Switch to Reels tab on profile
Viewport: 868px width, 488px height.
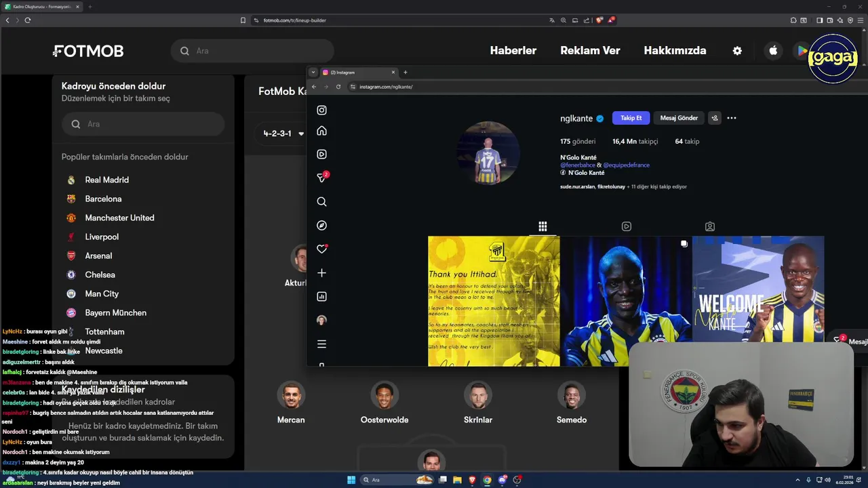(x=627, y=226)
